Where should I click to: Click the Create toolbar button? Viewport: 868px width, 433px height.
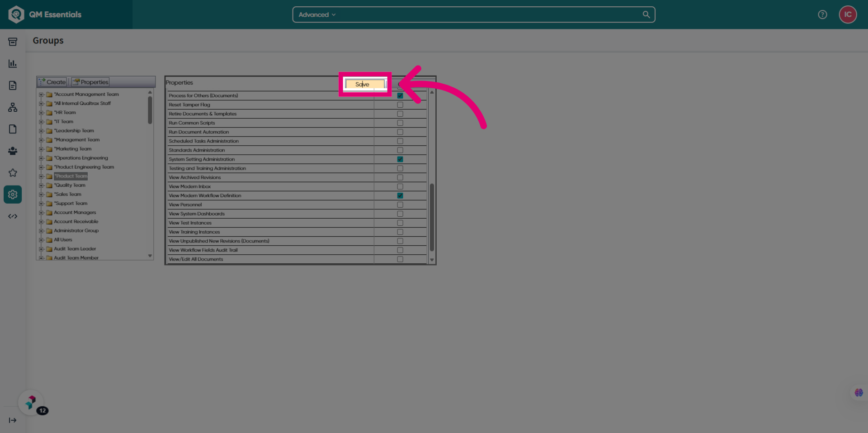coord(52,82)
